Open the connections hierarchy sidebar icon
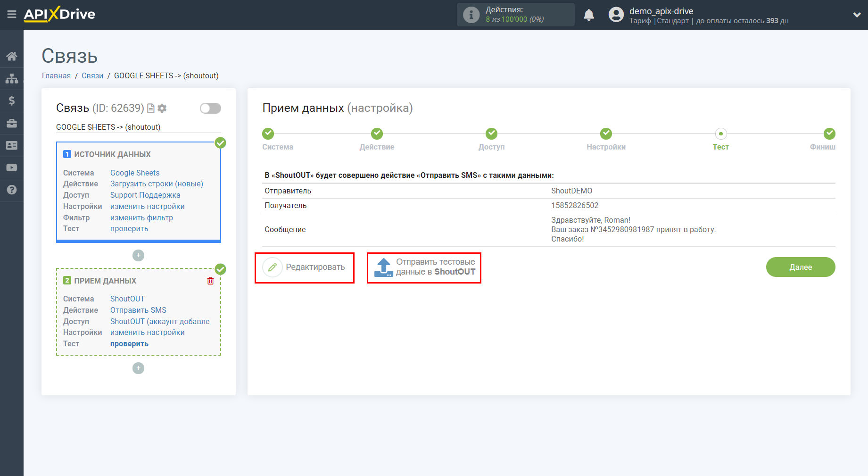The height and width of the screenshot is (476, 868). click(x=12, y=78)
